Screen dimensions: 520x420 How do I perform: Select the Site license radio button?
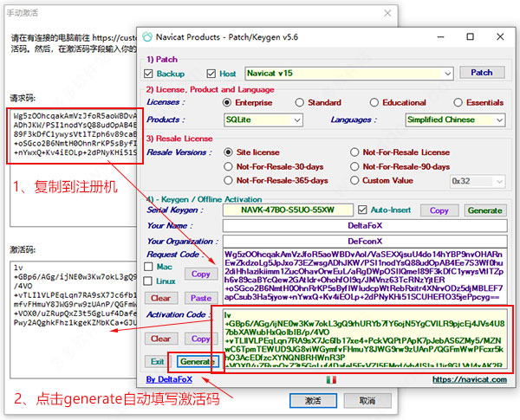(x=228, y=152)
